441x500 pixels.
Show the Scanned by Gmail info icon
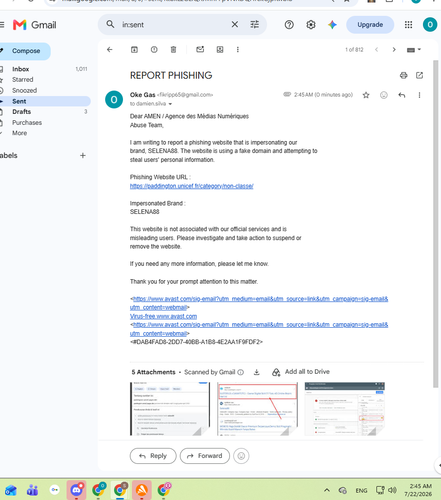pyautogui.click(x=240, y=372)
